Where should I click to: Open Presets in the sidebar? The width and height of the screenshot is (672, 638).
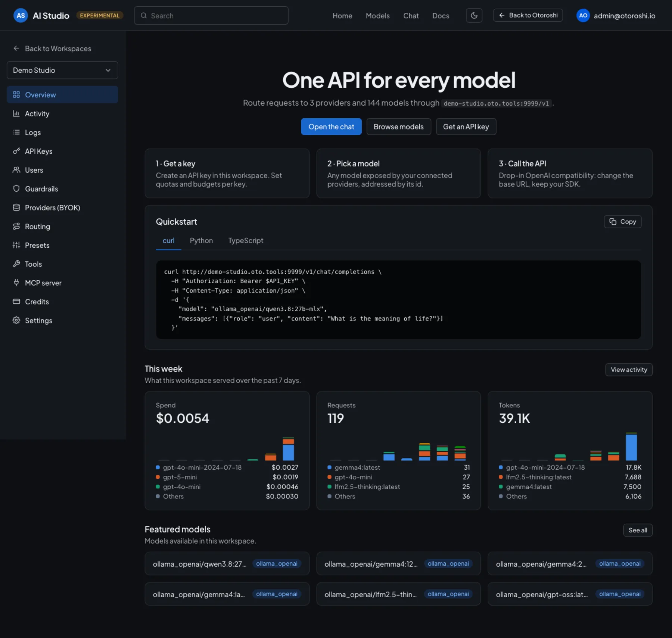point(62,245)
